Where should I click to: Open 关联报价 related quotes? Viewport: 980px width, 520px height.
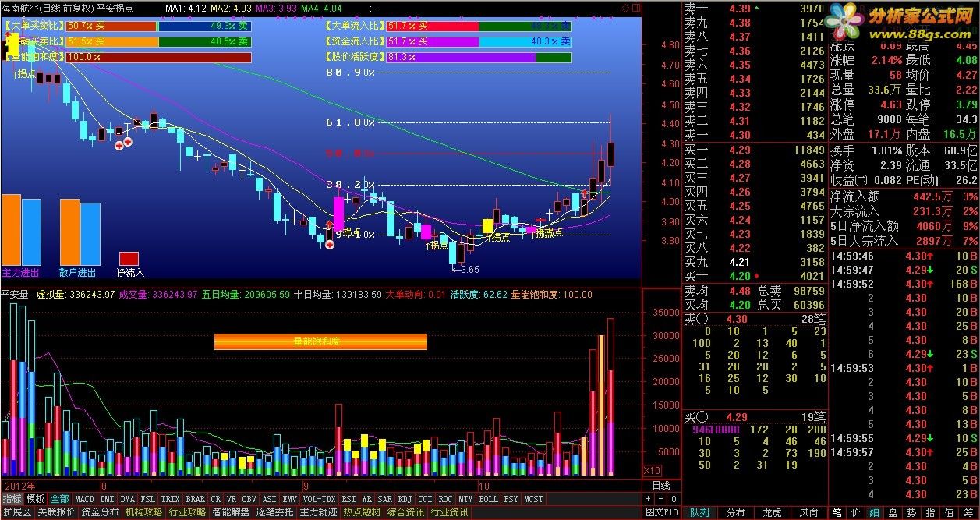[x=56, y=513]
